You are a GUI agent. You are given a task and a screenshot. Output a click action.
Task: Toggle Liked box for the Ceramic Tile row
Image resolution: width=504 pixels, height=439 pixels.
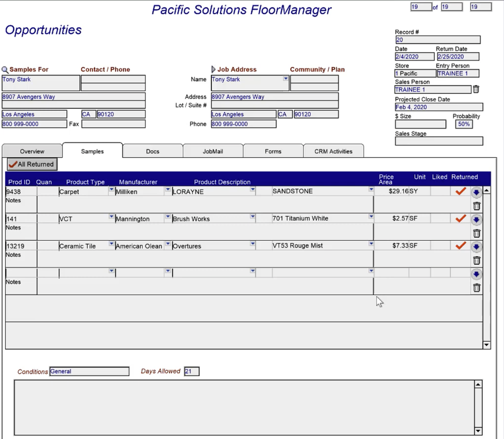click(x=440, y=246)
